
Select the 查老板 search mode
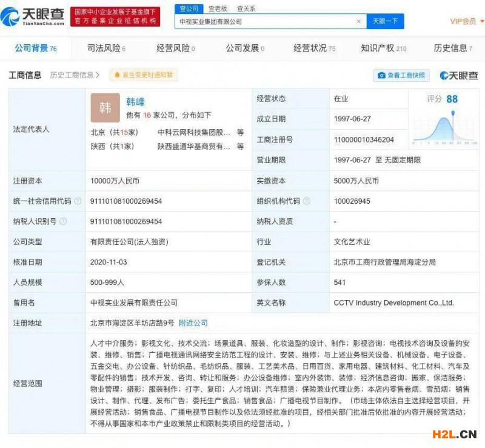pyautogui.click(x=218, y=8)
